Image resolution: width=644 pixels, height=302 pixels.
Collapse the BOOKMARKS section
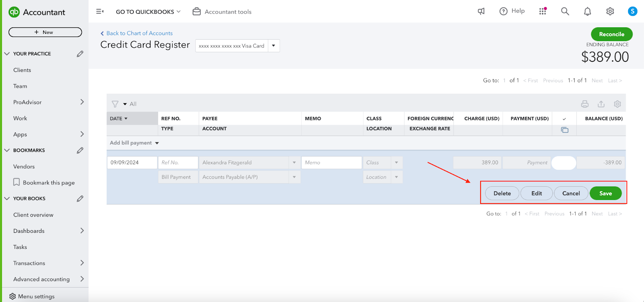click(7, 150)
